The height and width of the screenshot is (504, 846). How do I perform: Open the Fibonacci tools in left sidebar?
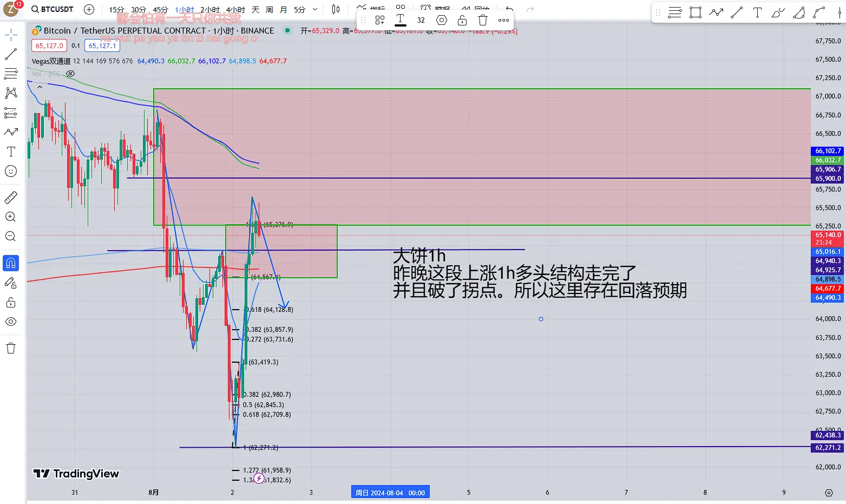pos(11,74)
